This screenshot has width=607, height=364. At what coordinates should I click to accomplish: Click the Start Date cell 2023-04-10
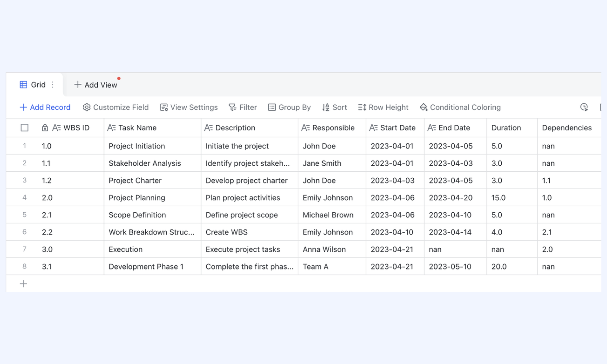click(x=395, y=232)
